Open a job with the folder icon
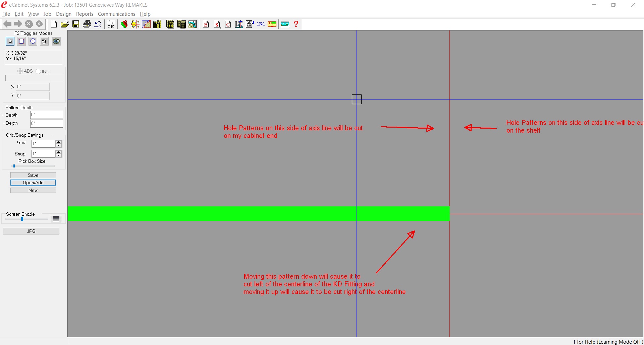Screen dimensions: 644x345 point(65,24)
